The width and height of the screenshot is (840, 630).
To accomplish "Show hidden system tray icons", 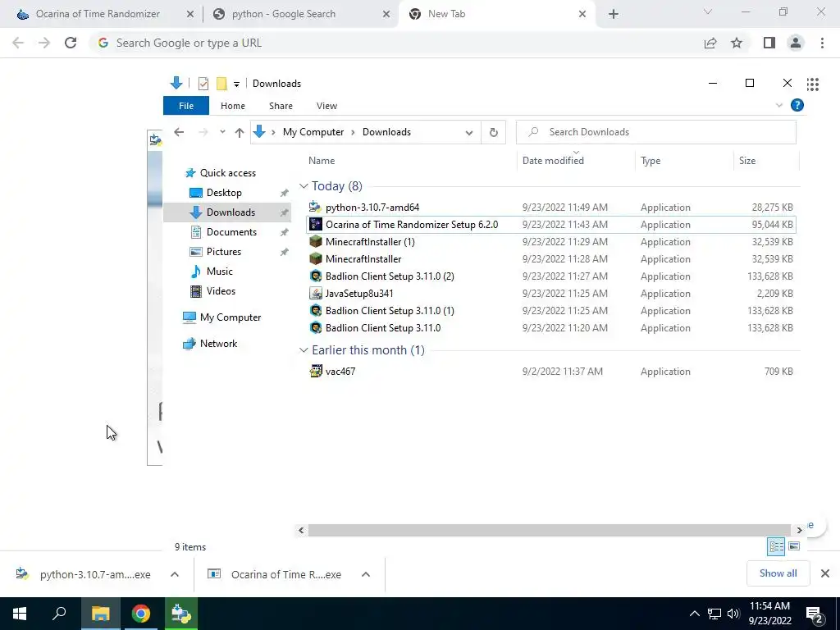I will coord(694,614).
